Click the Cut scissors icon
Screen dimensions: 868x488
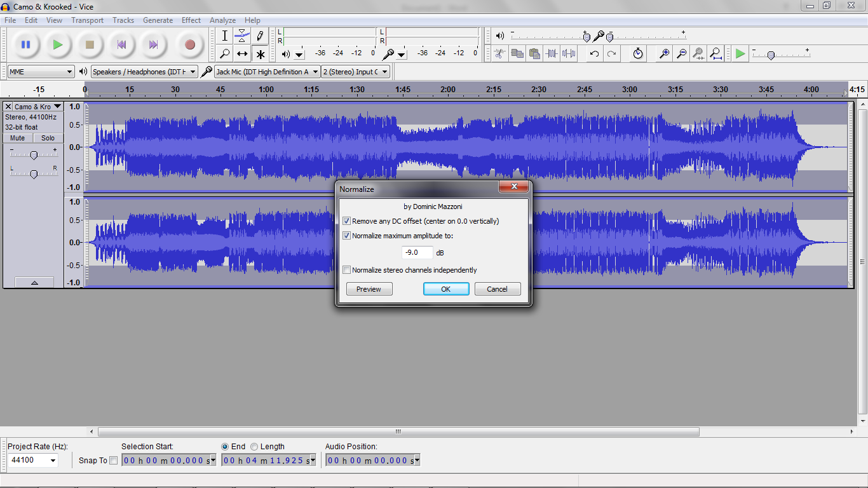pos(500,53)
